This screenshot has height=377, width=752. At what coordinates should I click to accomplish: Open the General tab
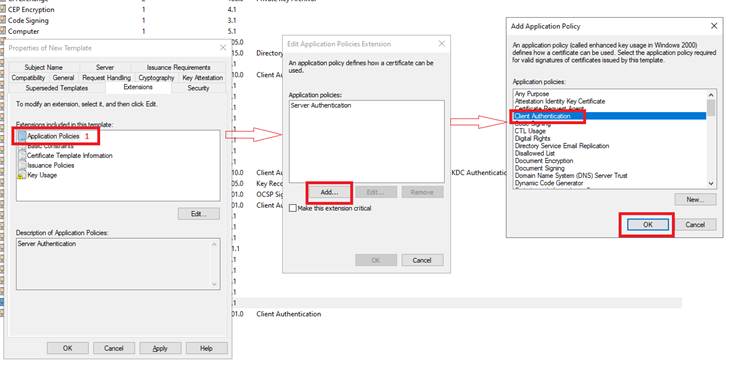click(63, 77)
